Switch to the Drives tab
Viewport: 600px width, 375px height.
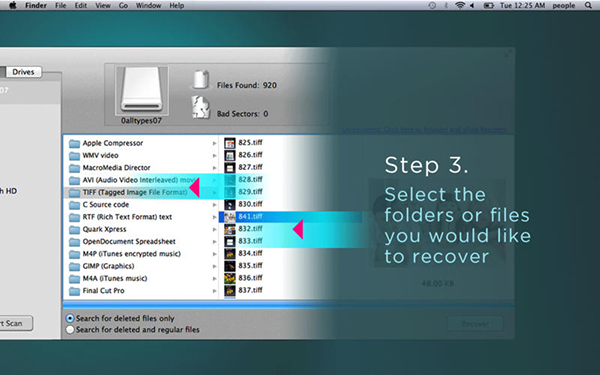(x=23, y=72)
